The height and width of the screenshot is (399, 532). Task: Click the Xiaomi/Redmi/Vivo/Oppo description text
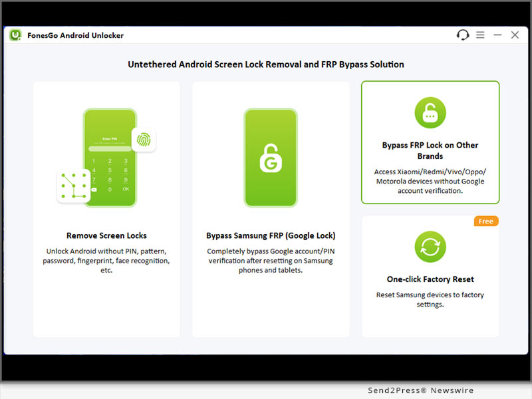click(x=430, y=181)
